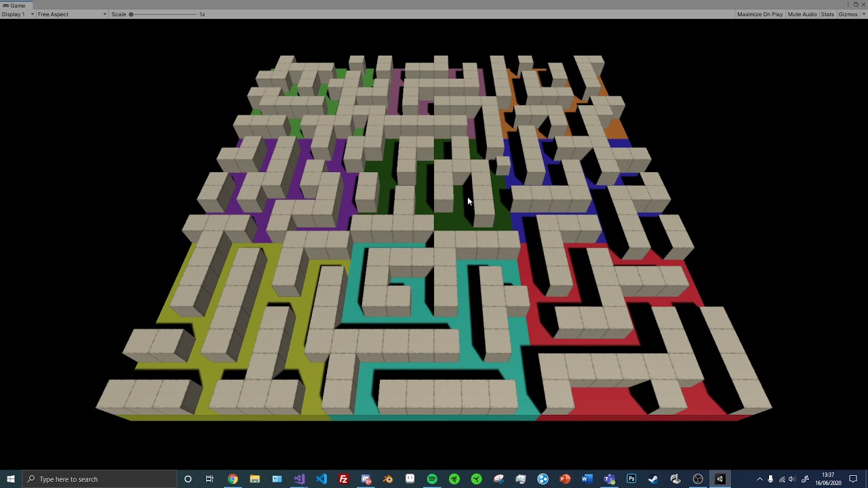
Task: Open Word from taskbar
Action: (x=587, y=479)
